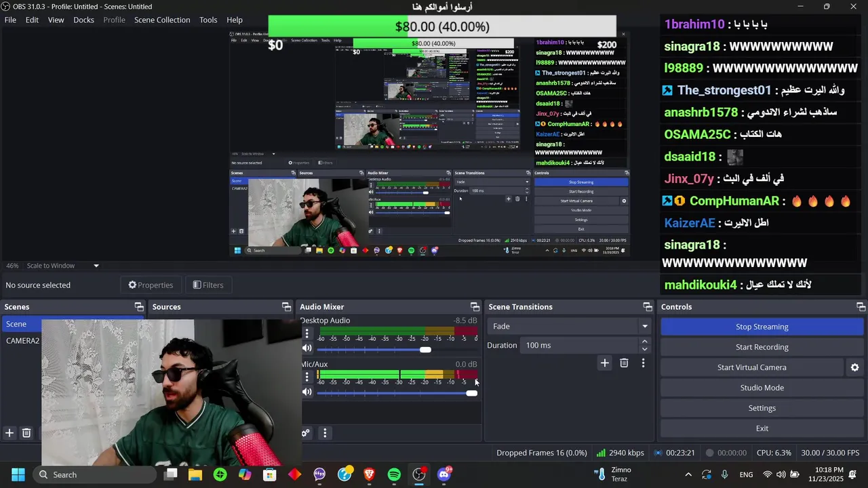This screenshot has height=488, width=868.
Task: Open Windows Start menu
Action: click(18, 474)
